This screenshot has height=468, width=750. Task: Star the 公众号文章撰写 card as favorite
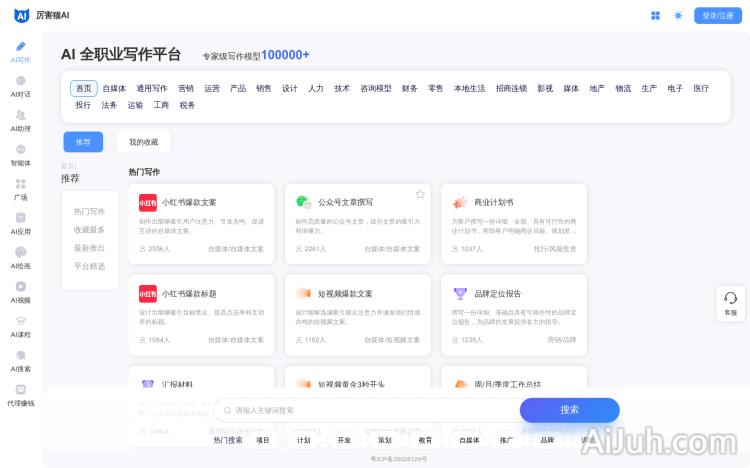(x=420, y=194)
